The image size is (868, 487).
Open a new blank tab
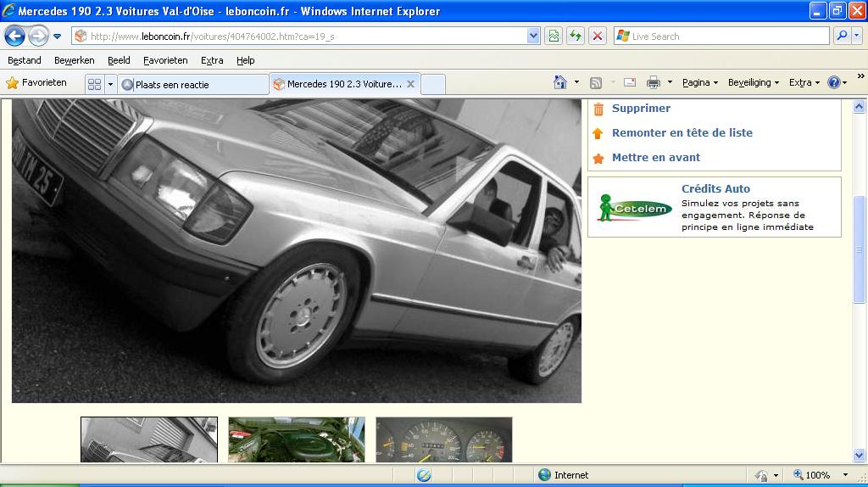pos(433,85)
